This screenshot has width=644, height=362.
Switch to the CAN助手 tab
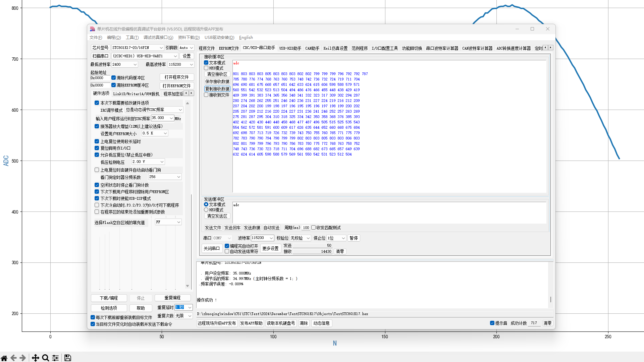click(x=312, y=48)
